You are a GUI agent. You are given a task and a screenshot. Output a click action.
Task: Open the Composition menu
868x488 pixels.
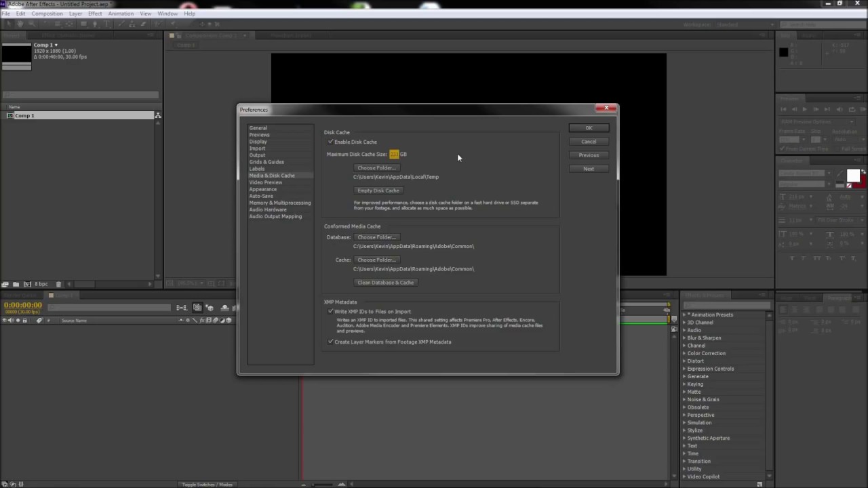point(47,14)
